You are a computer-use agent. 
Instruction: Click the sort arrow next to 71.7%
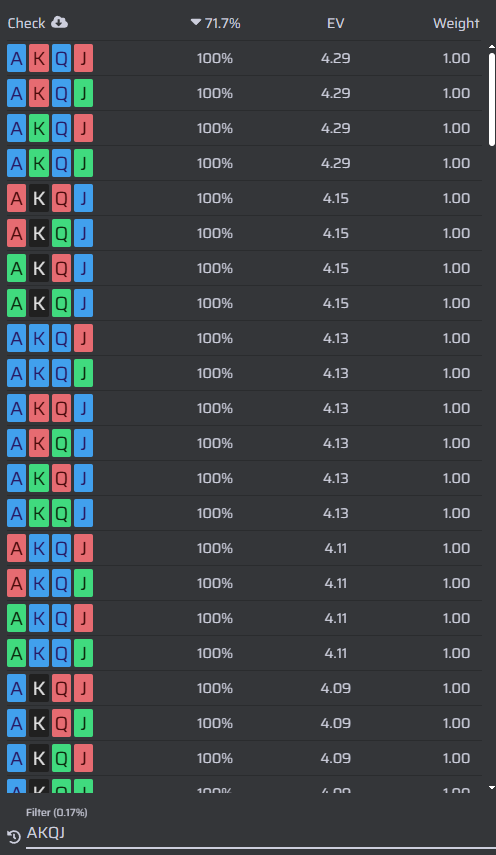pyautogui.click(x=196, y=22)
